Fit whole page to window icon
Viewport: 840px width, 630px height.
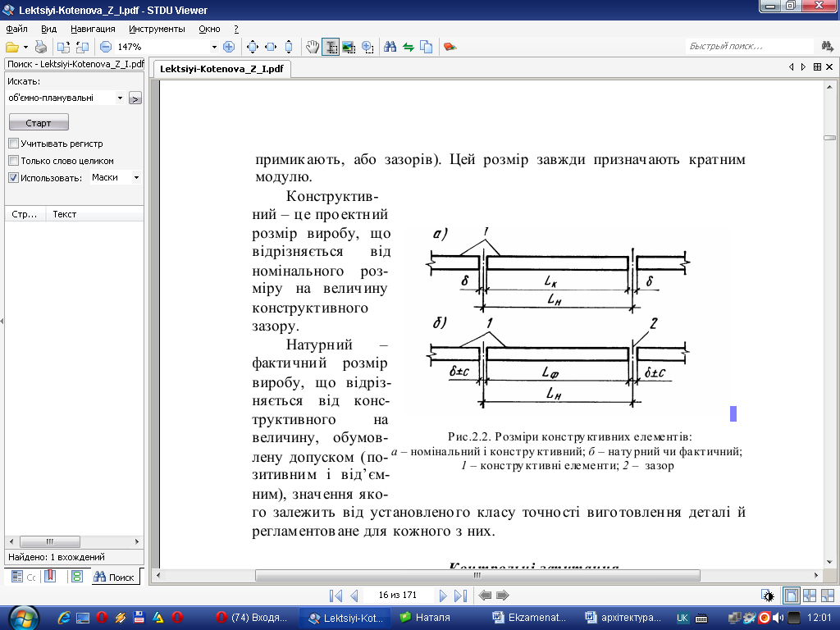(x=253, y=47)
